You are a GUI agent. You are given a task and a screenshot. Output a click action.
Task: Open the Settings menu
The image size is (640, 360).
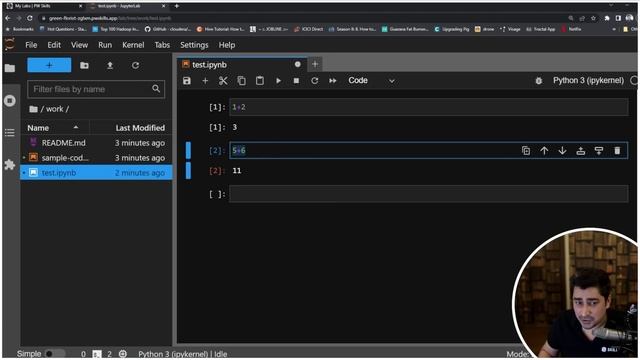click(x=194, y=45)
